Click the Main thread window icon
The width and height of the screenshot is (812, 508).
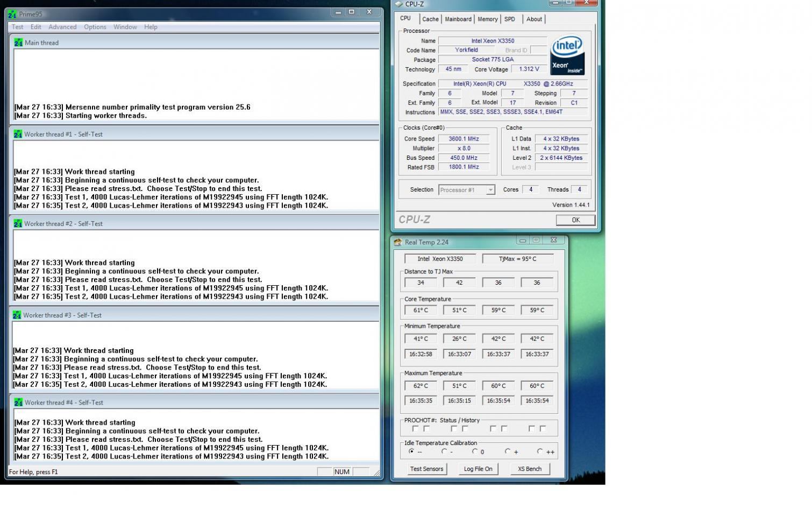pos(19,43)
